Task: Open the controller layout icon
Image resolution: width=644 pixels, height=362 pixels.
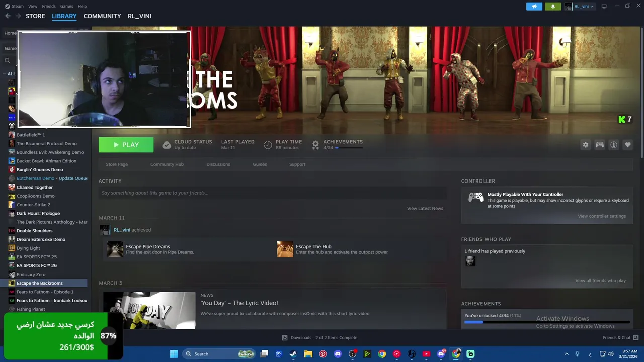Action: click(x=600, y=145)
